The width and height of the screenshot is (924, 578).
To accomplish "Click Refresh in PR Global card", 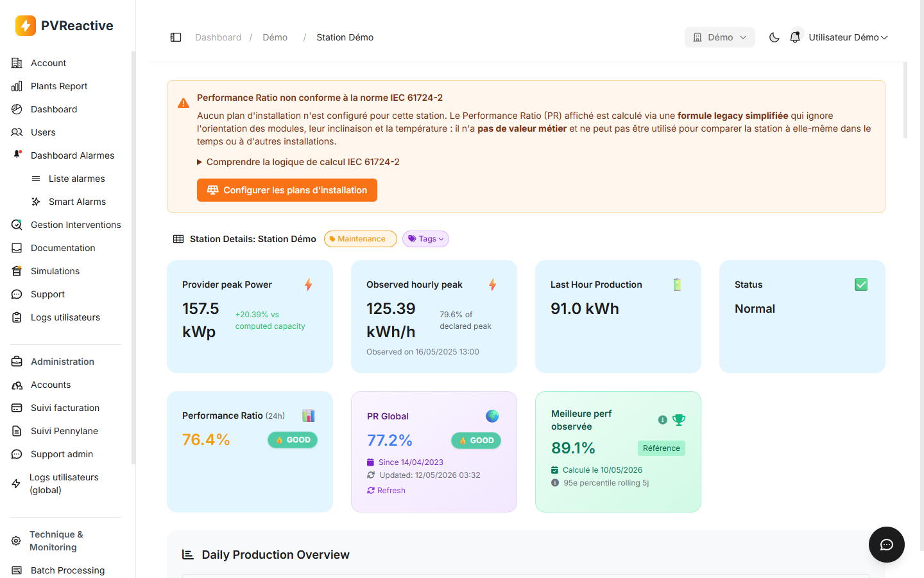I will click(386, 491).
